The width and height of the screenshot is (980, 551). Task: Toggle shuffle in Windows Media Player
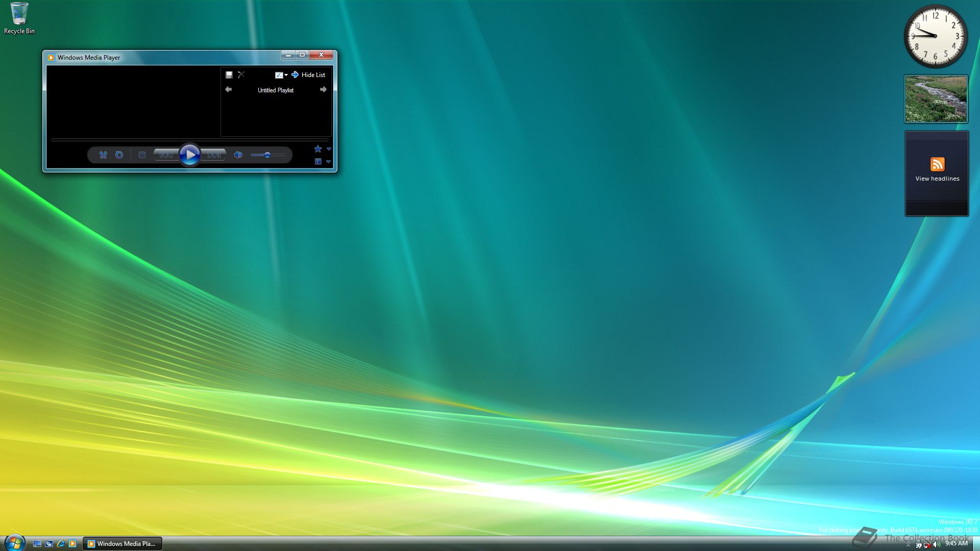pyautogui.click(x=103, y=155)
